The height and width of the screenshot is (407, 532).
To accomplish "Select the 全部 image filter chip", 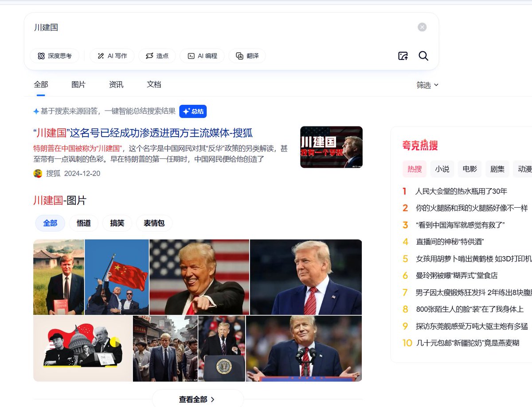I will pos(50,223).
